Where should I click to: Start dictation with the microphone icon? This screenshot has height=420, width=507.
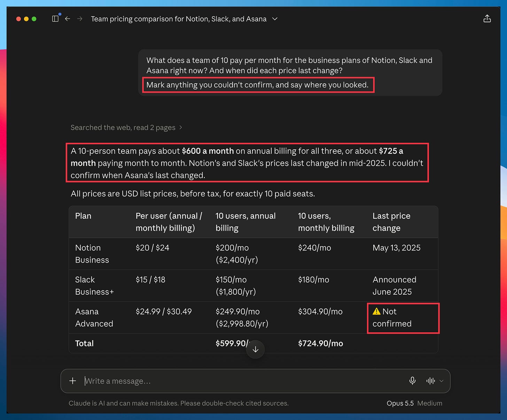point(412,381)
